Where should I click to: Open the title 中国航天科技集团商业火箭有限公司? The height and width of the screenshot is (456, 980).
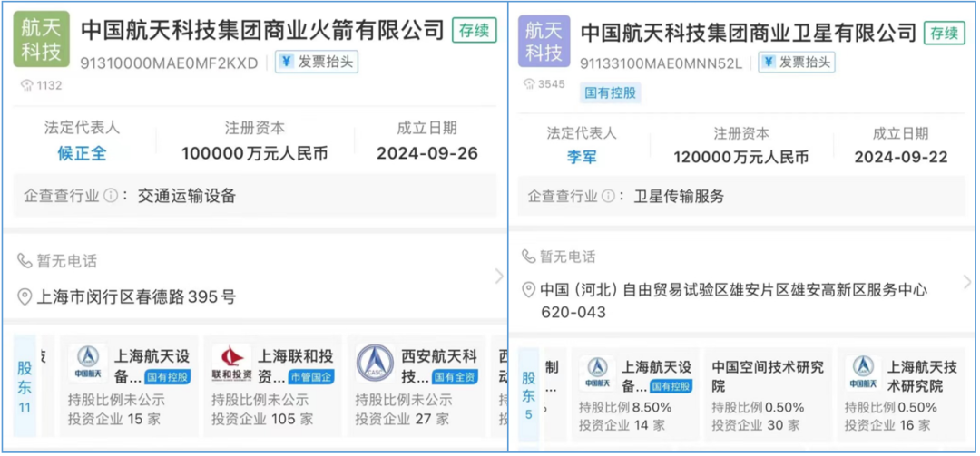click(x=262, y=30)
